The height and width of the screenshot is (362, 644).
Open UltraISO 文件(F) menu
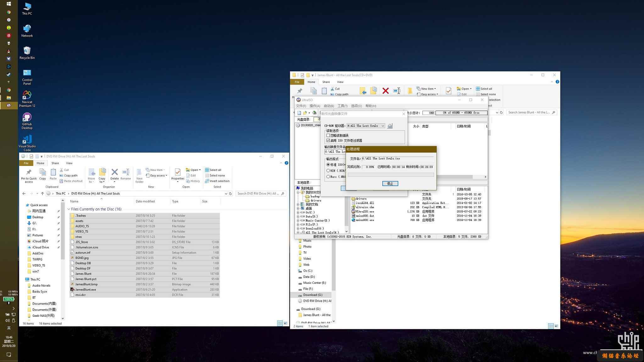[x=301, y=106]
